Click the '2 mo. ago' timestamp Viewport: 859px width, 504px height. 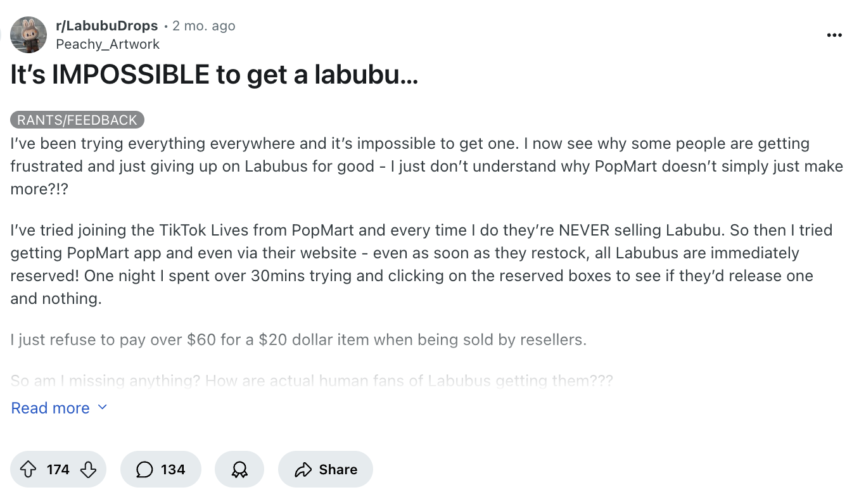coord(203,26)
